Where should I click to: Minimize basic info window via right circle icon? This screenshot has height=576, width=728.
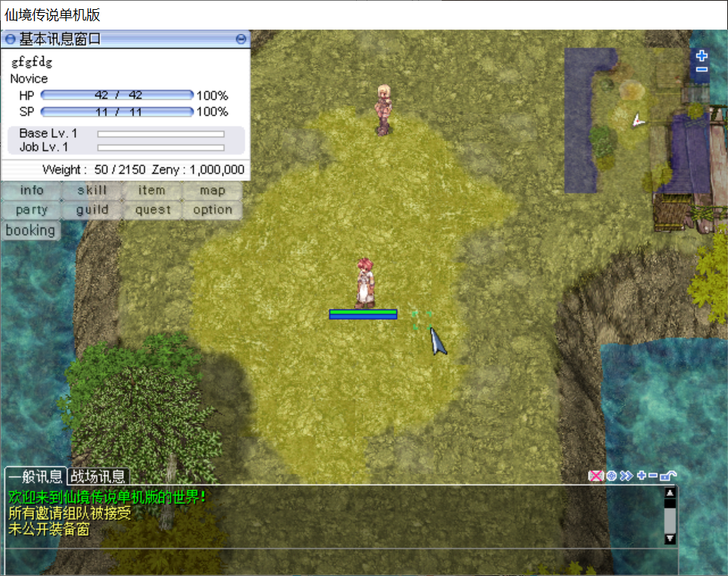[240, 39]
